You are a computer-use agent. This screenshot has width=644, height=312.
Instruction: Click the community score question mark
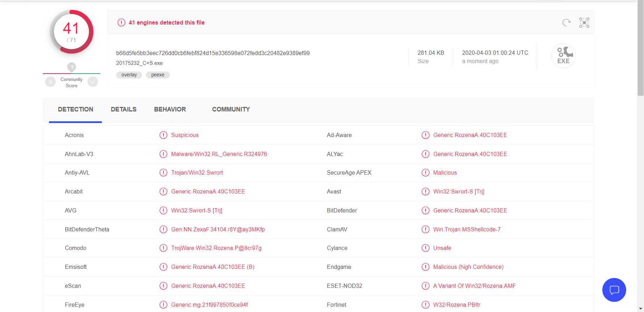coord(71,67)
